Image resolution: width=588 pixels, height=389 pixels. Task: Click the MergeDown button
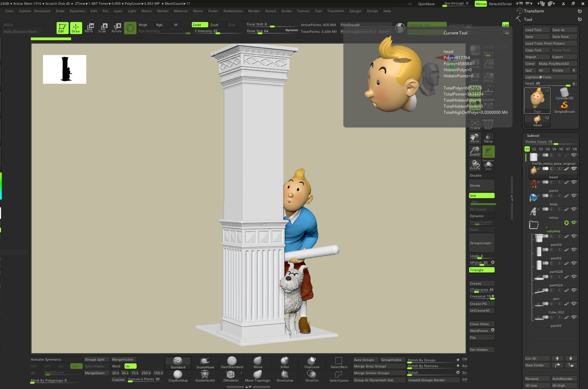(96, 373)
